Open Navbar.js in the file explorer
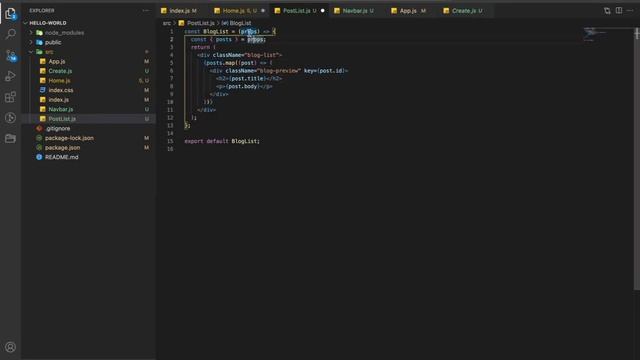This screenshot has width=640, height=360. pos(60,109)
